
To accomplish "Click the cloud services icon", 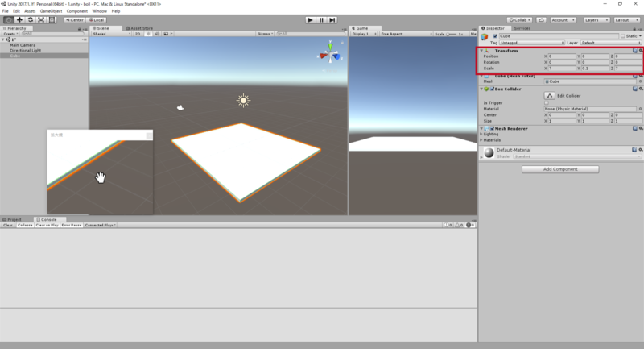I will click(x=541, y=19).
